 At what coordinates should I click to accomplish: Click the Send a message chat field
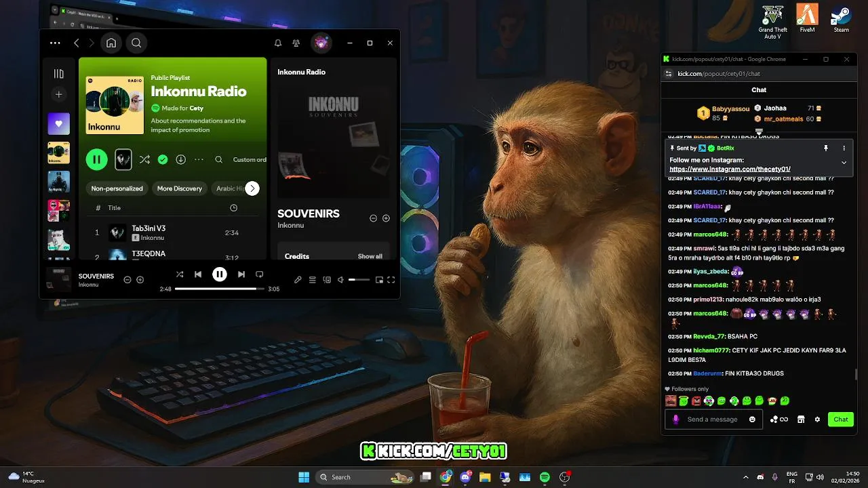(x=714, y=419)
